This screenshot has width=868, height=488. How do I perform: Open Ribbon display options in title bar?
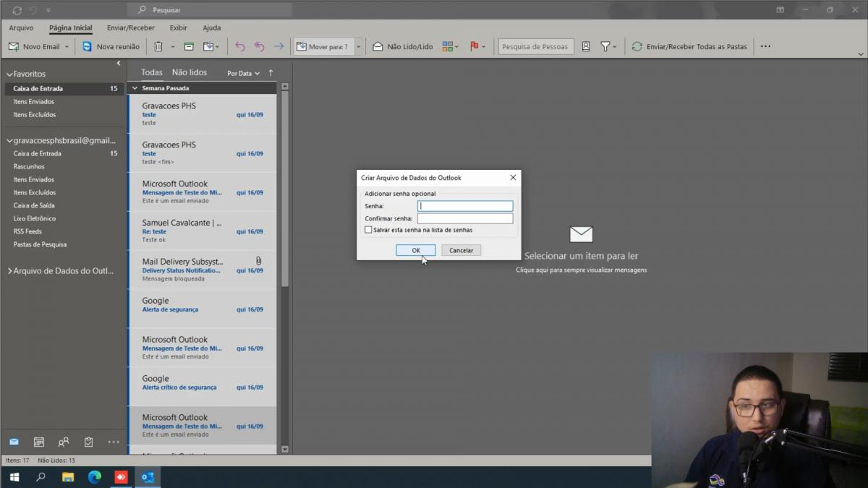pos(780,10)
